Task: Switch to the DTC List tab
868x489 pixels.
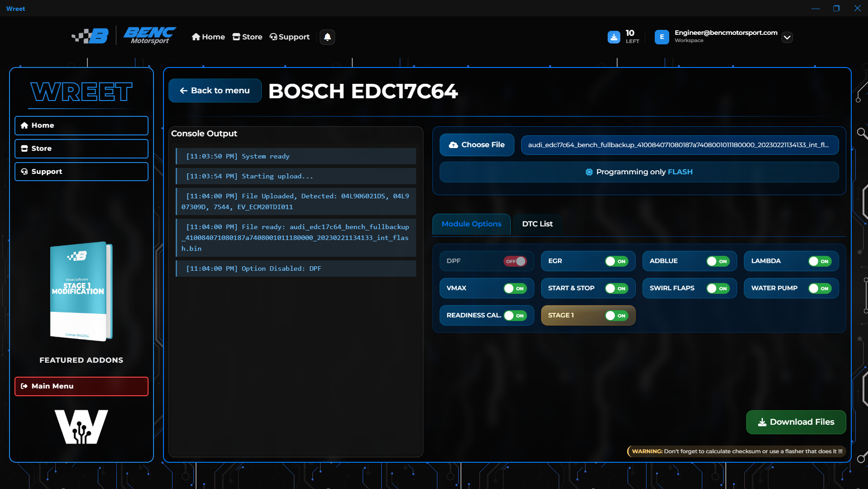Action: point(537,224)
